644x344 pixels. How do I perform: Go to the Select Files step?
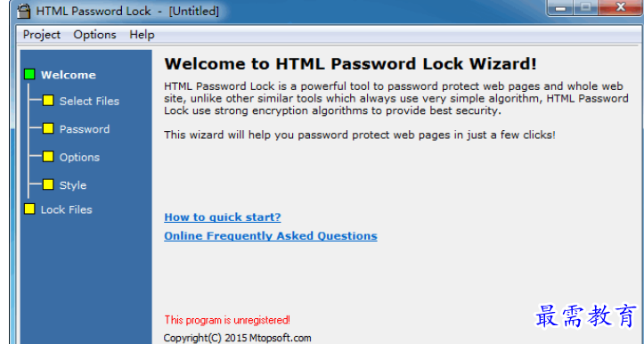[90, 101]
